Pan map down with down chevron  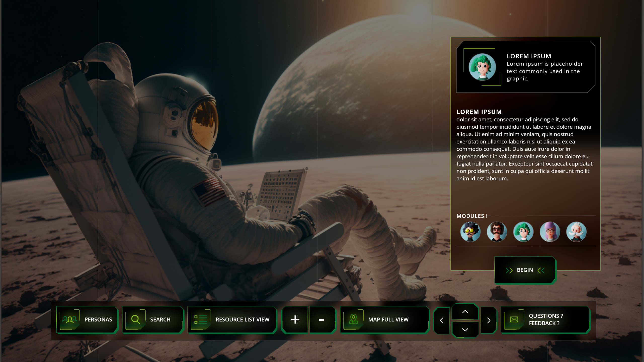point(465,330)
